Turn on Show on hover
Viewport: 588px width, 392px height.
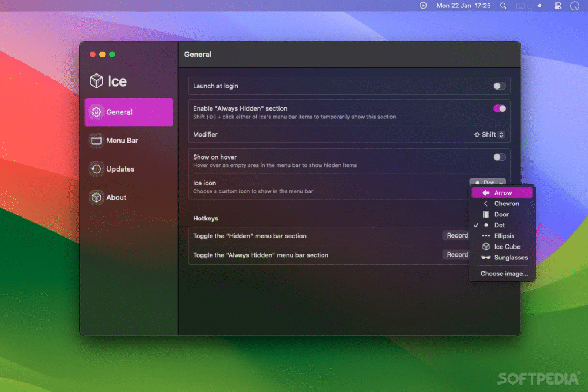pyautogui.click(x=499, y=157)
